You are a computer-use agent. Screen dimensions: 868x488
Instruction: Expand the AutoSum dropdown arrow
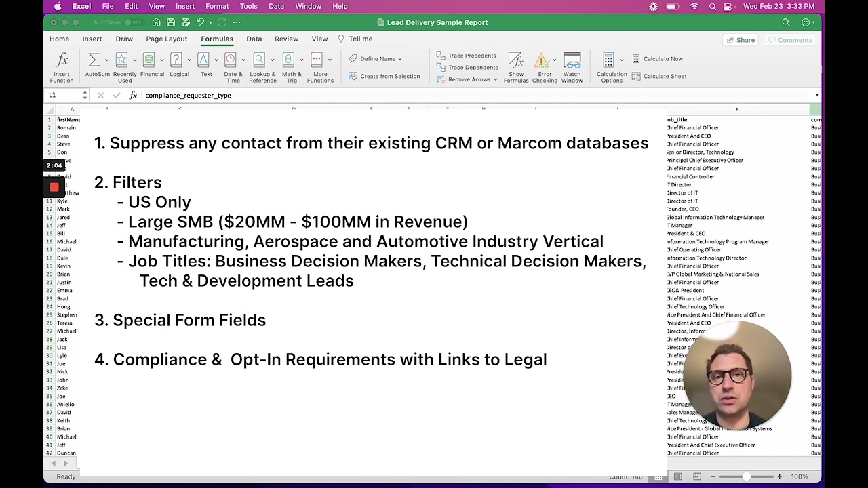pos(106,60)
